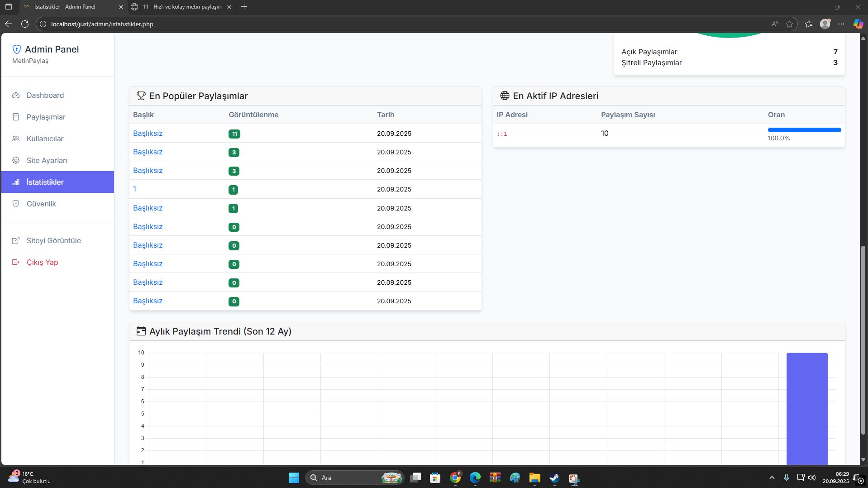Click the Güvenlik shield icon
This screenshot has height=488, width=868.
pyautogui.click(x=16, y=204)
